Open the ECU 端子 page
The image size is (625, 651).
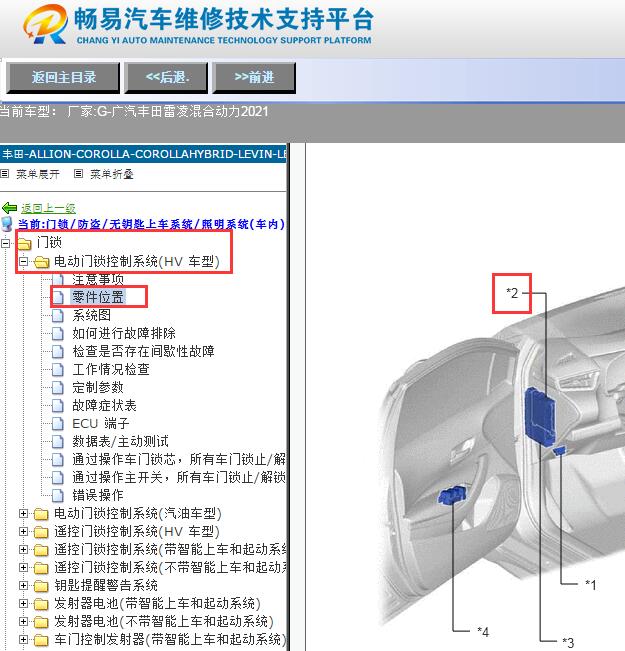tap(101, 423)
